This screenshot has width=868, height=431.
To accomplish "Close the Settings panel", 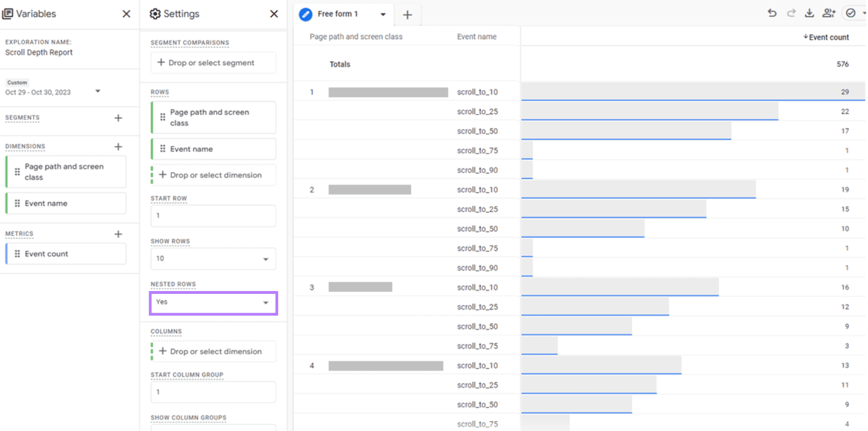I will click(x=274, y=14).
